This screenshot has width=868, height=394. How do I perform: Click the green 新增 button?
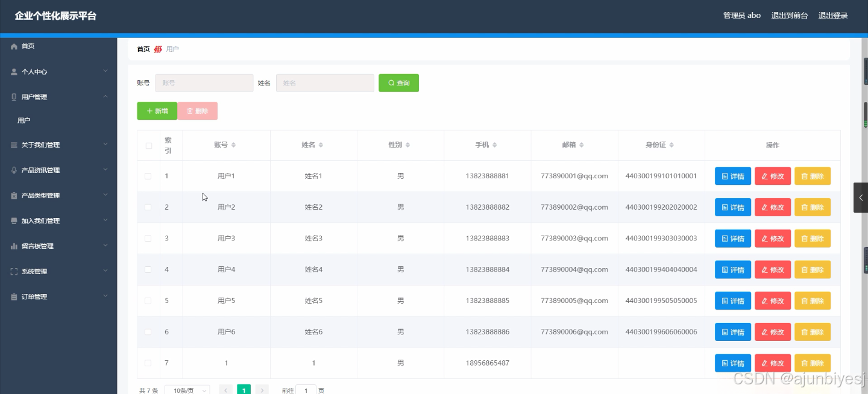click(x=157, y=111)
